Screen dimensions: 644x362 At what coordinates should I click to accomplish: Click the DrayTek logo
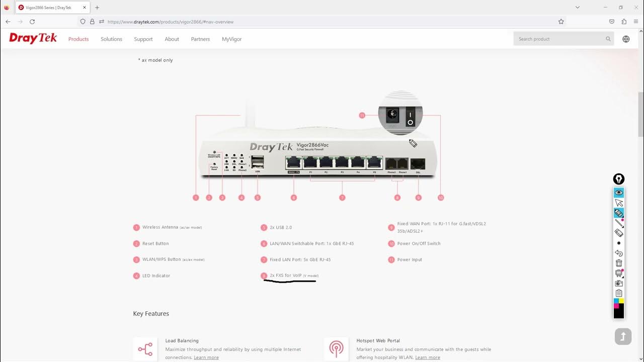33,38
